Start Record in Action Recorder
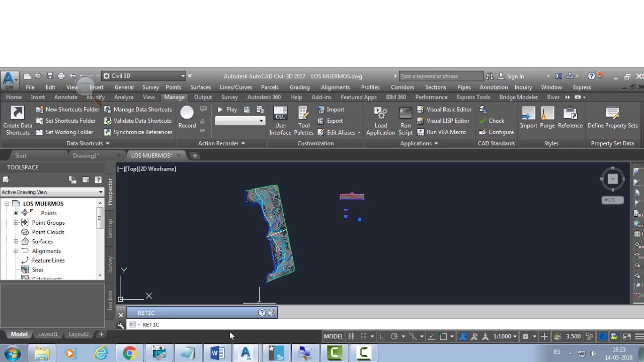This screenshot has height=362, width=644. click(x=187, y=118)
